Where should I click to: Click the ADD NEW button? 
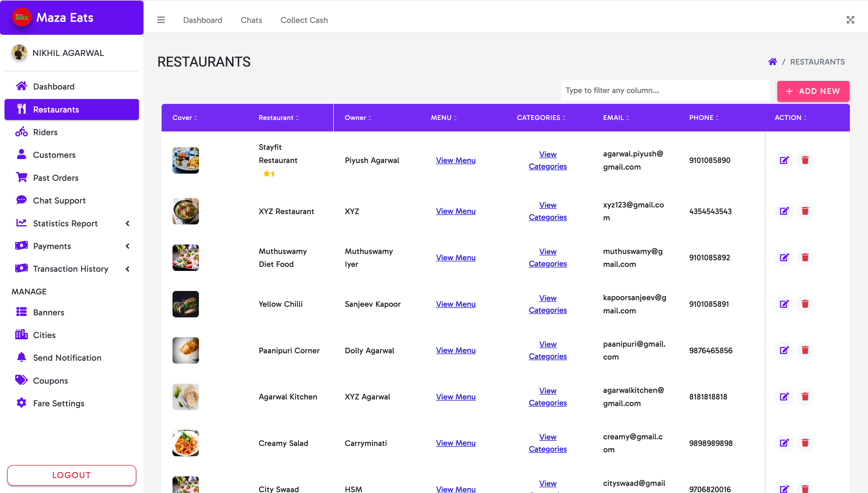pos(813,91)
